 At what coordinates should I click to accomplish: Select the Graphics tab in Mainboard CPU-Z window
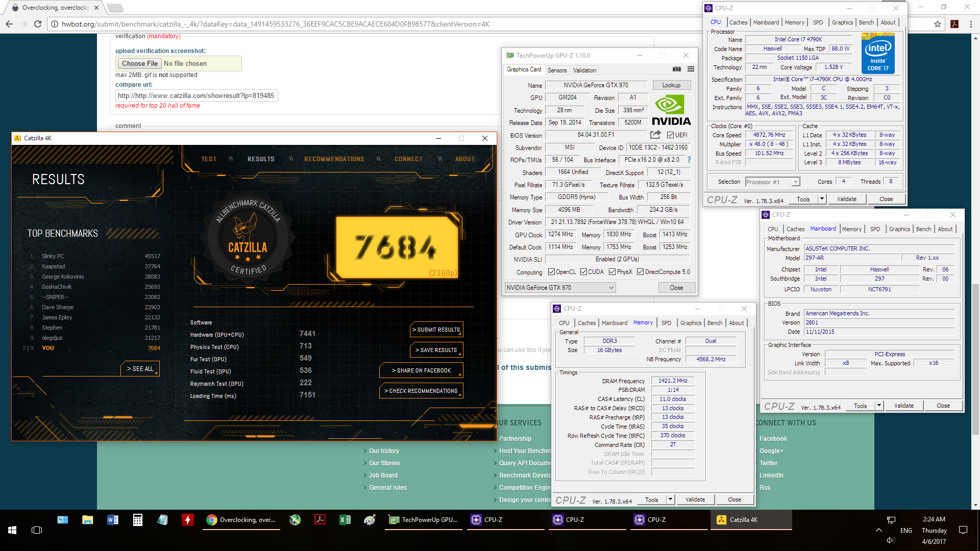coord(899,229)
